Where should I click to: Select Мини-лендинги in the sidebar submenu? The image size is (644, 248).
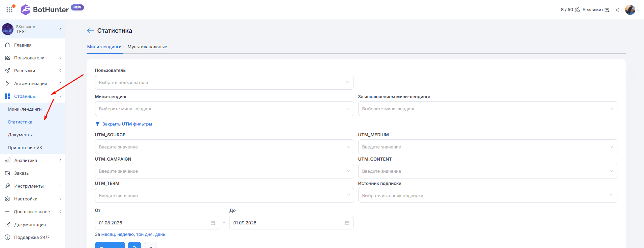[25, 109]
